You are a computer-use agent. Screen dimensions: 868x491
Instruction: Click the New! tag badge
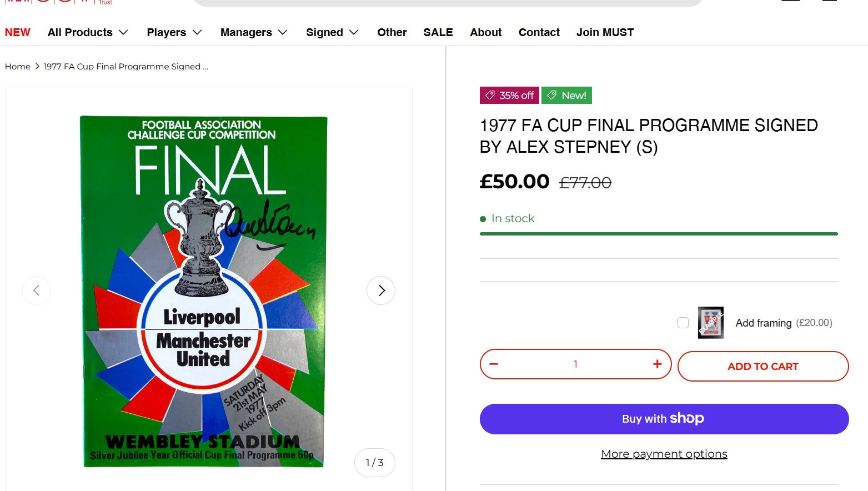point(566,96)
